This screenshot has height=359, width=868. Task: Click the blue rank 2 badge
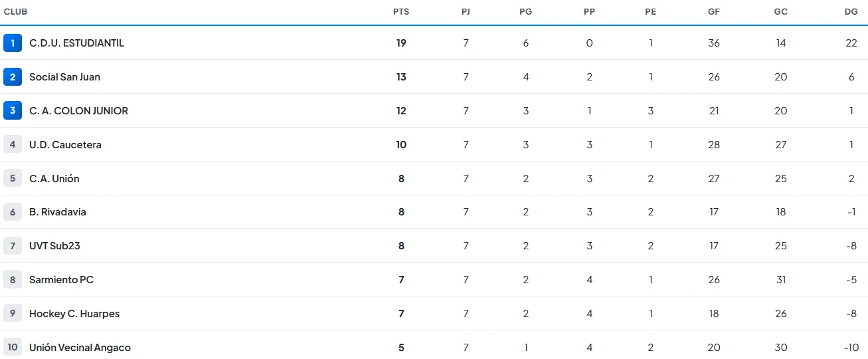13,77
